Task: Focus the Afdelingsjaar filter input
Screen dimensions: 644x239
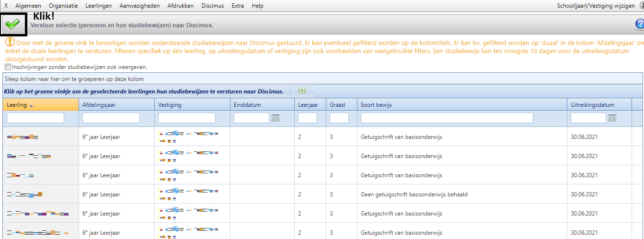Action: coord(111,118)
